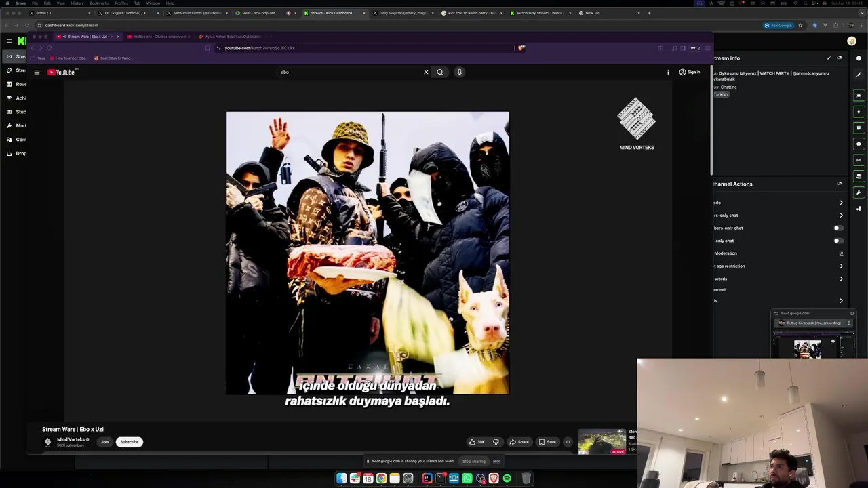
Task: Go to the YouTube home logo
Action: [61, 72]
